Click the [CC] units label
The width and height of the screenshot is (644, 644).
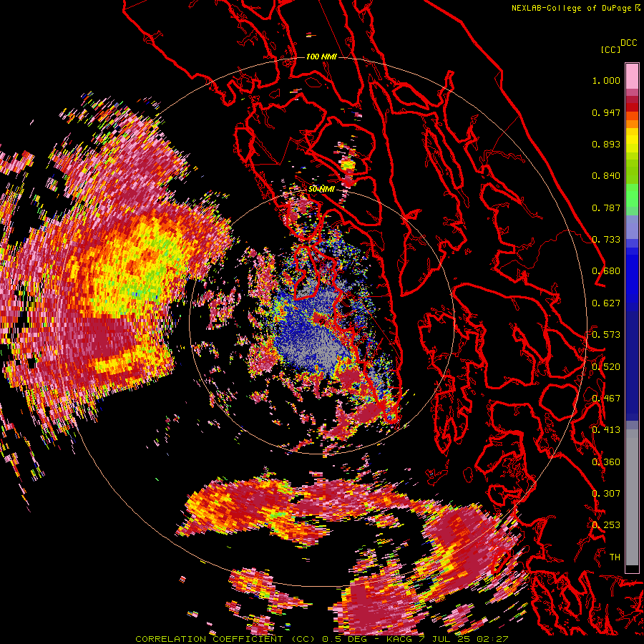coord(611,50)
